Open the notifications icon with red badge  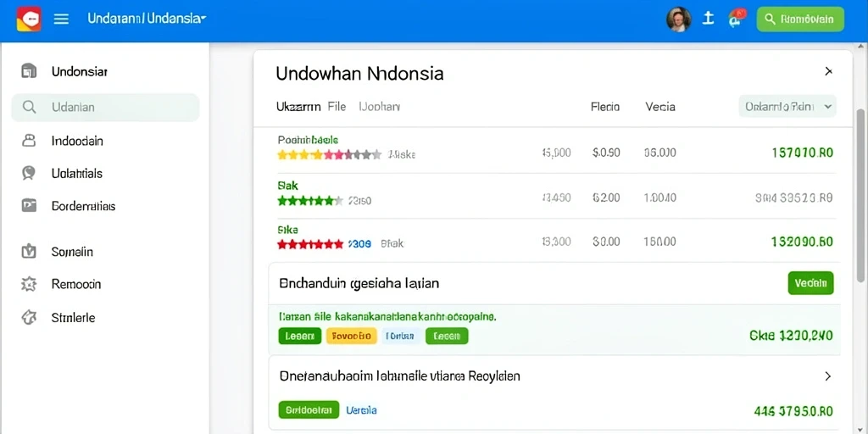tap(737, 19)
